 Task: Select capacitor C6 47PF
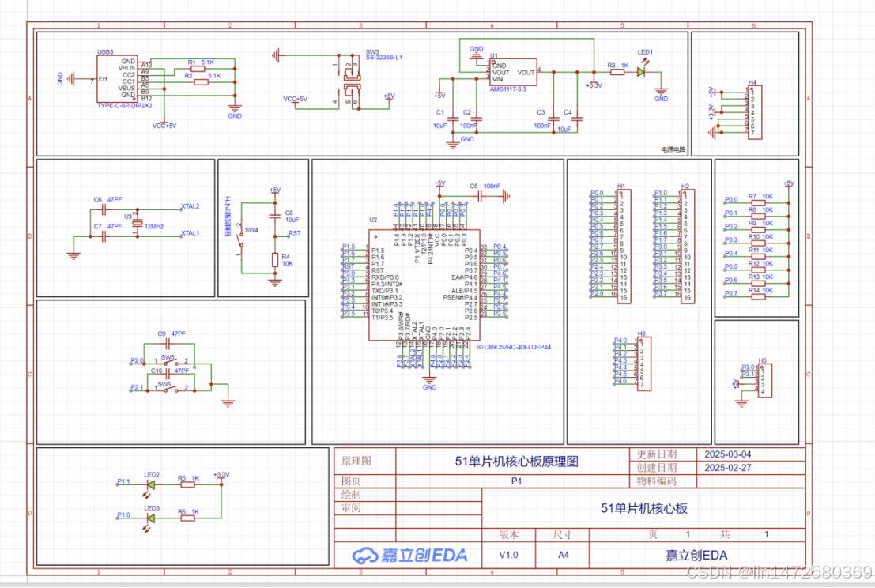[104, 209]
